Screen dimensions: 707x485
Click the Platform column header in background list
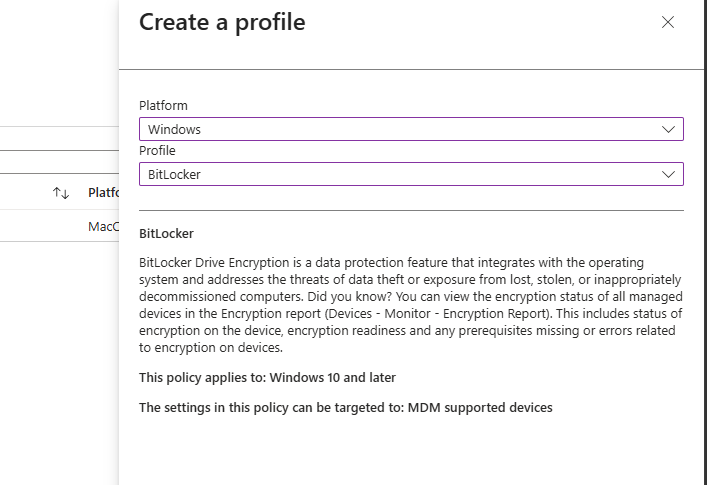(104, 192)
